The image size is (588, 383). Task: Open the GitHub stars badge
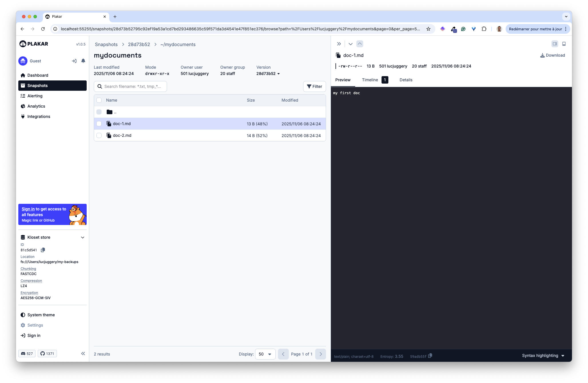(x=47, y=354)
